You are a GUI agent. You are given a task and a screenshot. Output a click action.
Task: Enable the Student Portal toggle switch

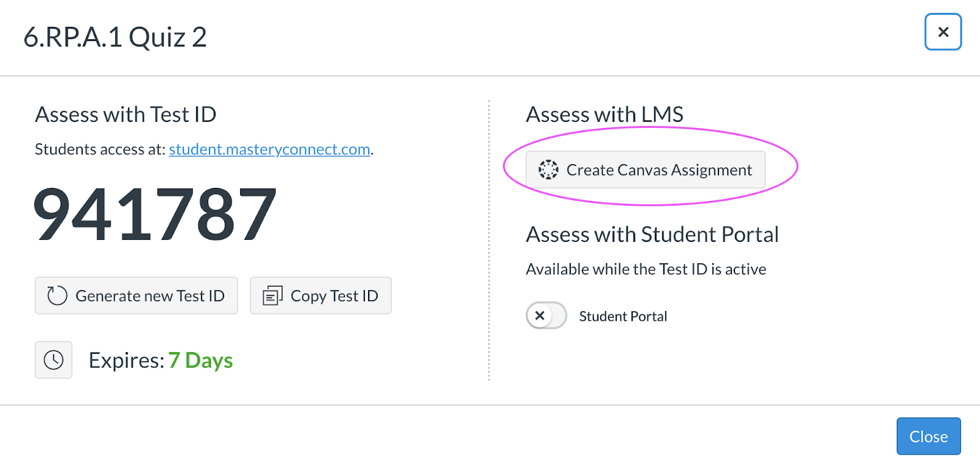click(546, 316)
